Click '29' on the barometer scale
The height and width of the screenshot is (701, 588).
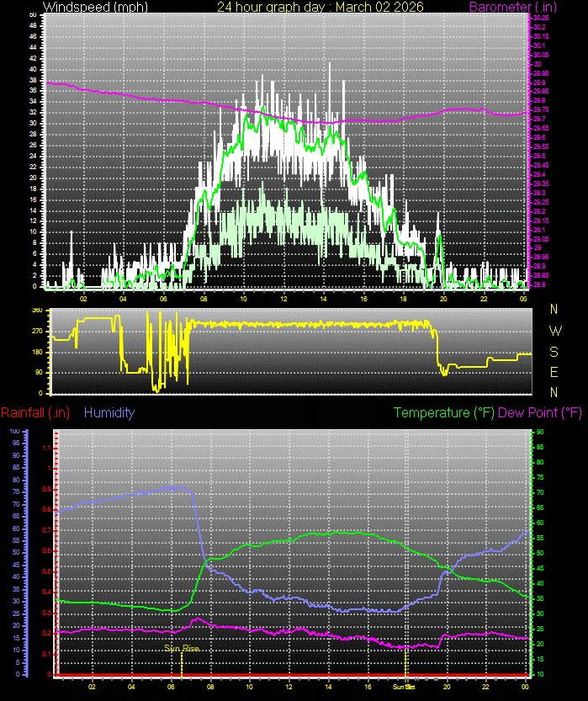coord(538,247)
